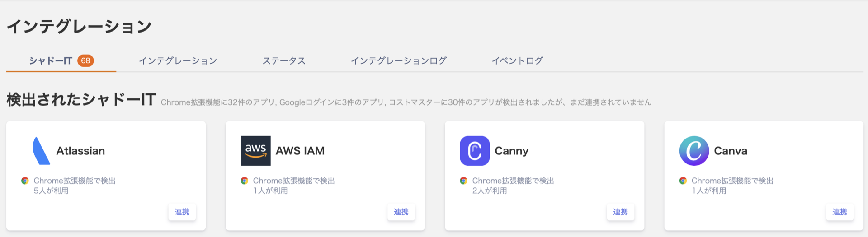
Task: Switch to the インテグレーションログ tab
Action: 399,60
